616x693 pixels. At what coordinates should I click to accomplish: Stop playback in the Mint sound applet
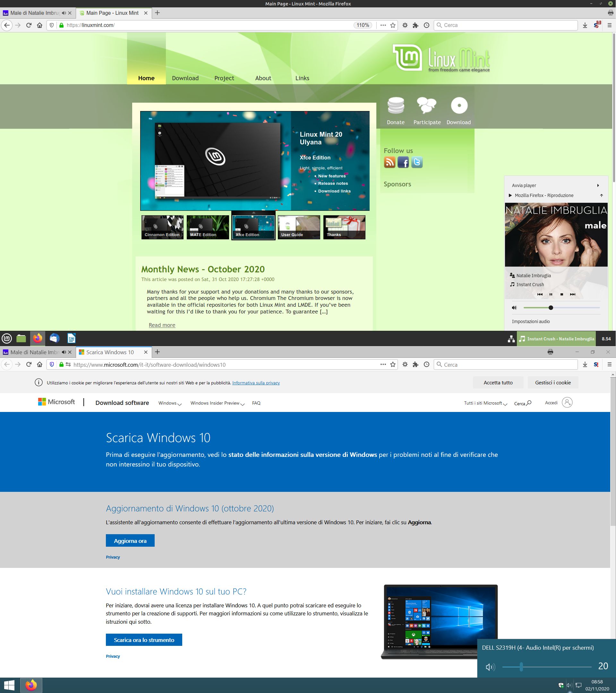[561, 294]
